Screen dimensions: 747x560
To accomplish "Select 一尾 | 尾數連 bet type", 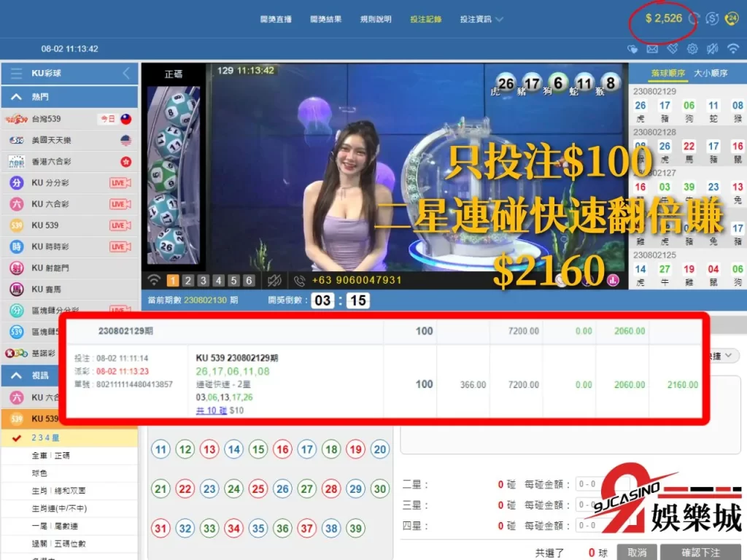I will point(69,526).
